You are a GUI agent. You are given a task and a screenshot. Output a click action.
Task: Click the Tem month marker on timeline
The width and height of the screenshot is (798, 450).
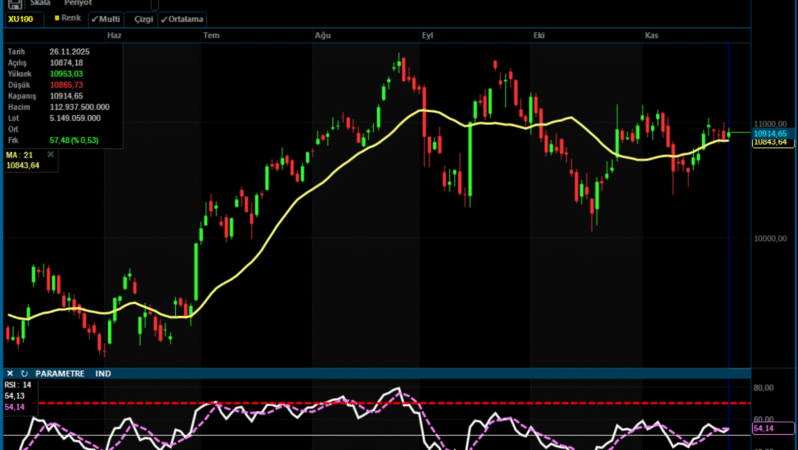211,35
